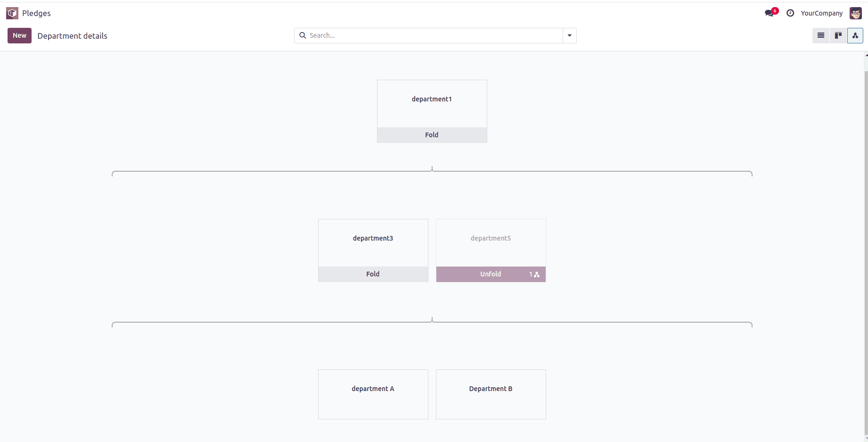This screenshot has height=442, width=868.
Task: Open the department3 card
Action: (x=373, y=243)
